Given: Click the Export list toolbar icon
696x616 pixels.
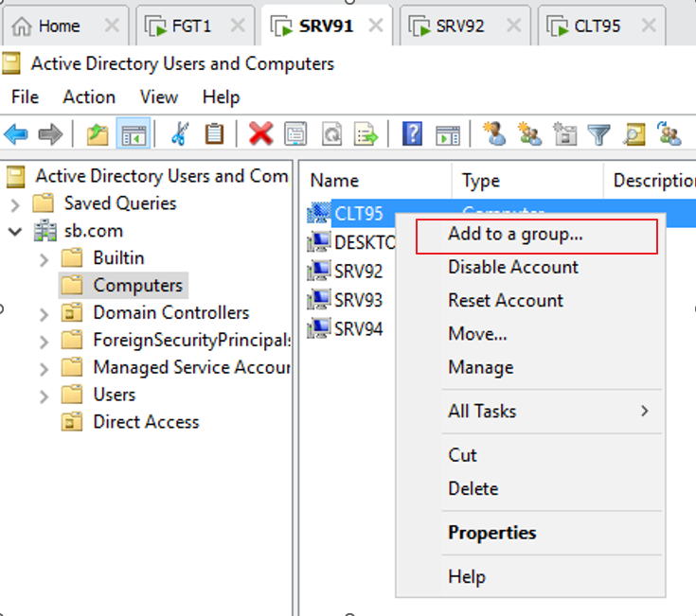Looking at the screenshot, I should click(x=366, y=134).
